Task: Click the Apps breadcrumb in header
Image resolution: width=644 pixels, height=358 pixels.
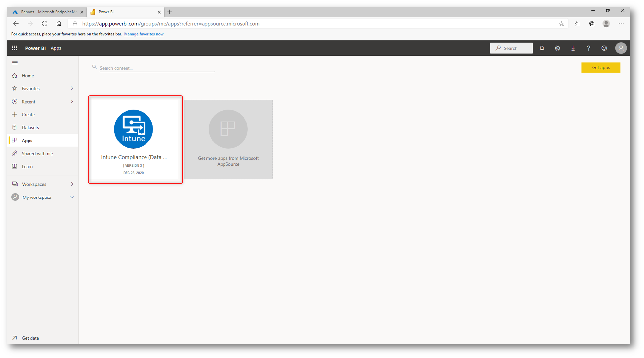Action: click(56, 48)
